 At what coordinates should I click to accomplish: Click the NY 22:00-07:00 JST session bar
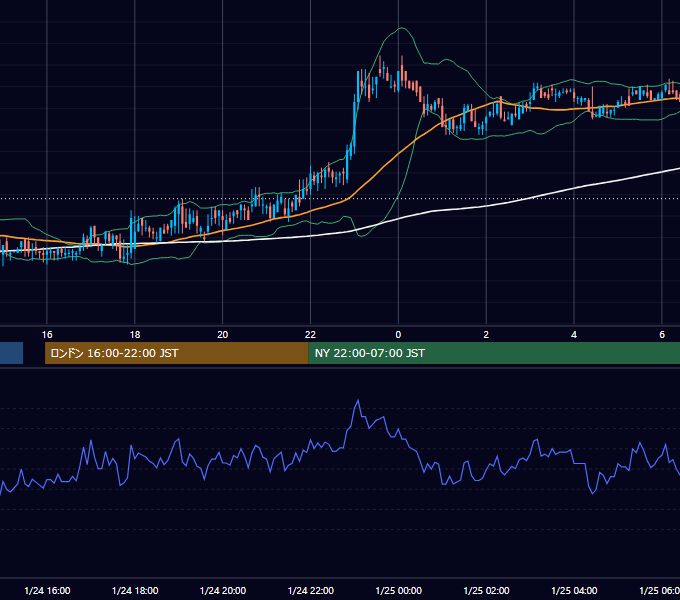coord(494,353)
